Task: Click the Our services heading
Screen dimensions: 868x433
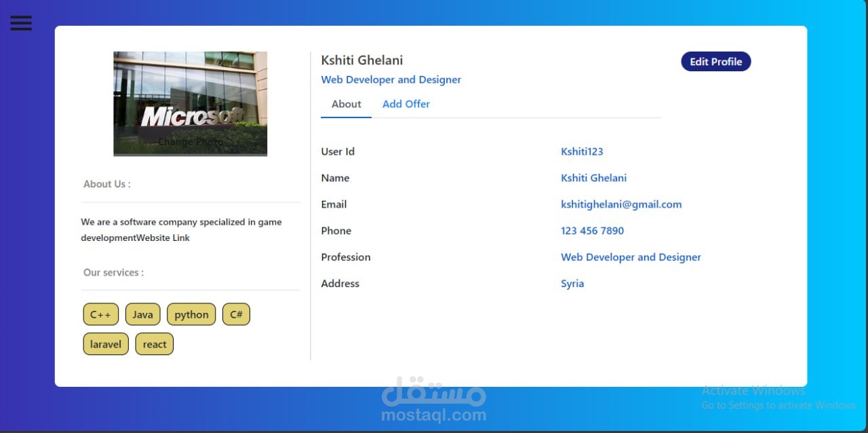Action: (113, 272)
